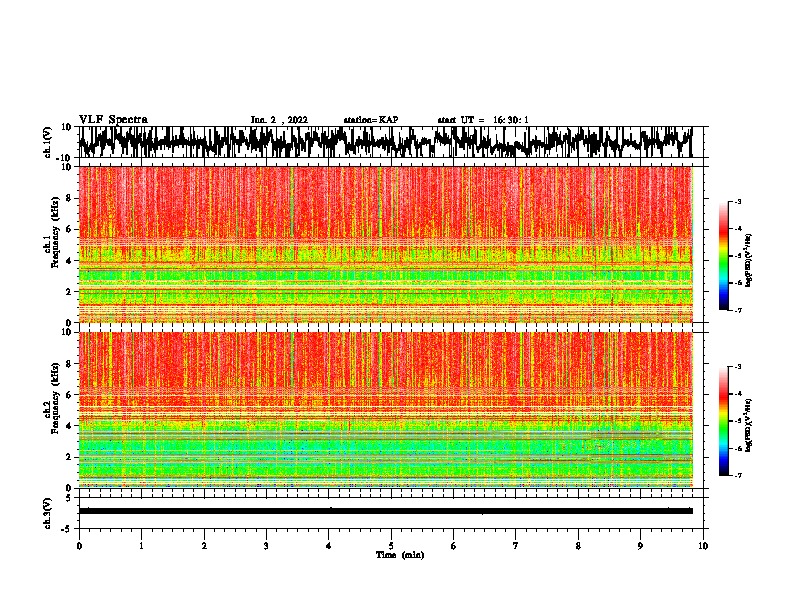792x612 pixels.
Task: Click the time axis tick label "1"
Action: tap(141, 546)
